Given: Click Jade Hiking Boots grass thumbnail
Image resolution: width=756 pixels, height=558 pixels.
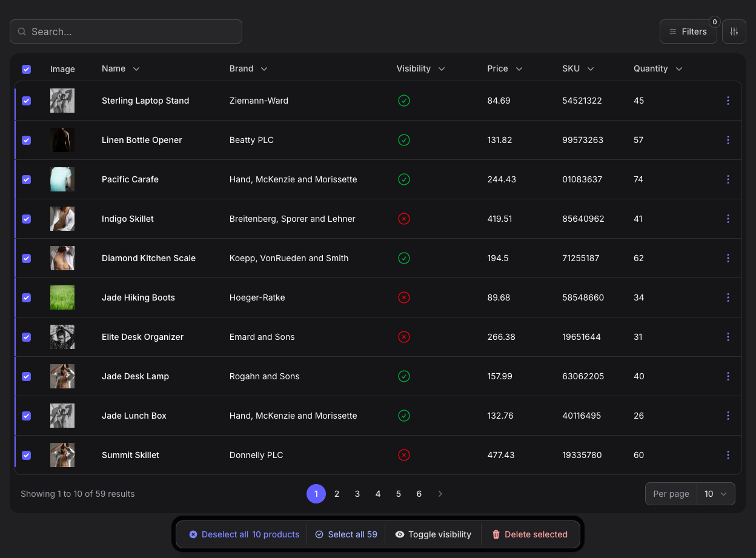Looking at the screenshot, I should [x=62, y=297].
